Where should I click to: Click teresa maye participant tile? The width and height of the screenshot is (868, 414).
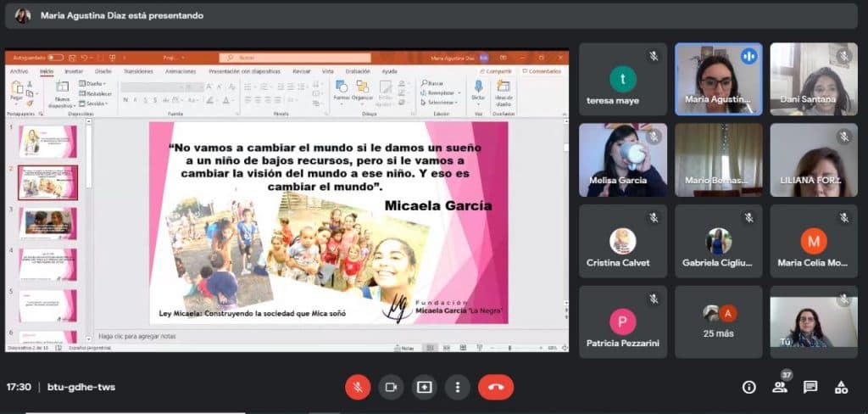coord(623,79)
